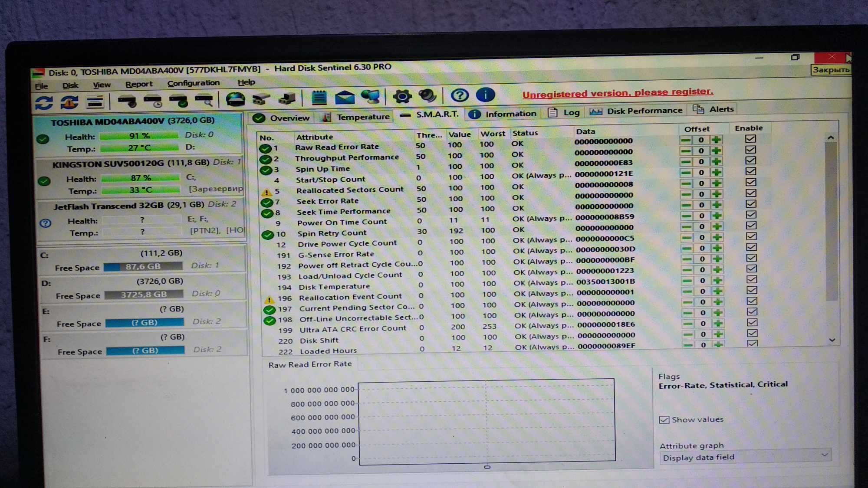Click the D: Free Space 3725,8 GB bar

click(x=144, y=295)
